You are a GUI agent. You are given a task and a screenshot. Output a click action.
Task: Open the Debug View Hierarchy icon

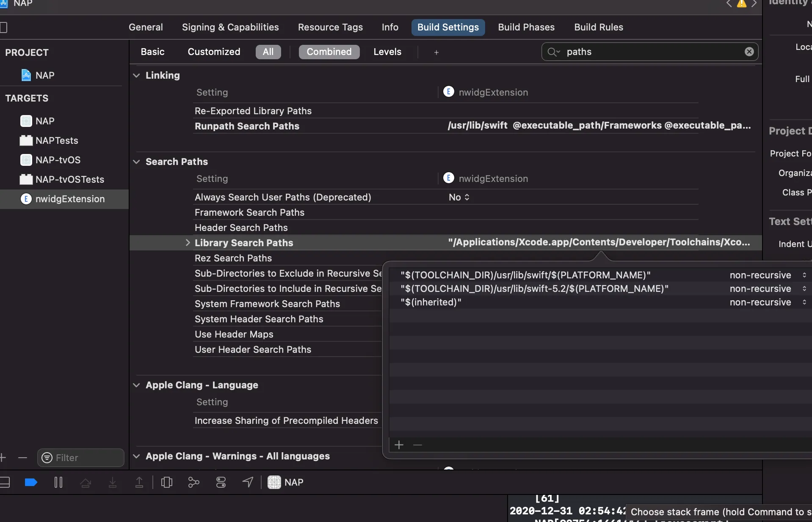click(x=167, y=482)
